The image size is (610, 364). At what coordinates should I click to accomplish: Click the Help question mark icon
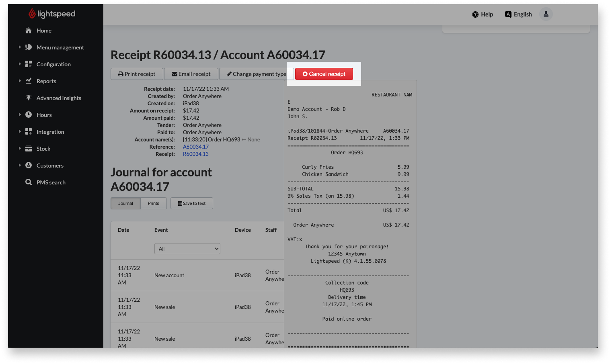[475, 14]
